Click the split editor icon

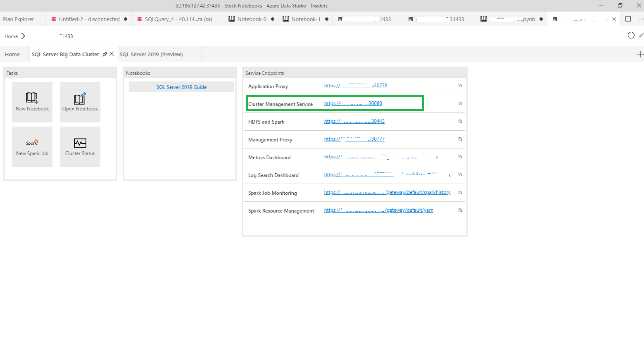tap(628, 19)
